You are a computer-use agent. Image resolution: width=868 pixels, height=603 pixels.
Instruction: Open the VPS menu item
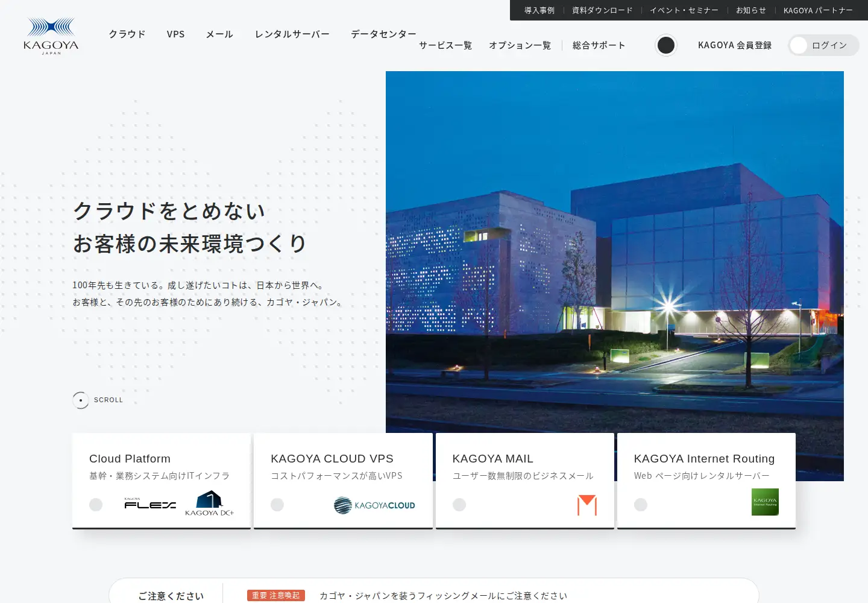pos(176,34)
